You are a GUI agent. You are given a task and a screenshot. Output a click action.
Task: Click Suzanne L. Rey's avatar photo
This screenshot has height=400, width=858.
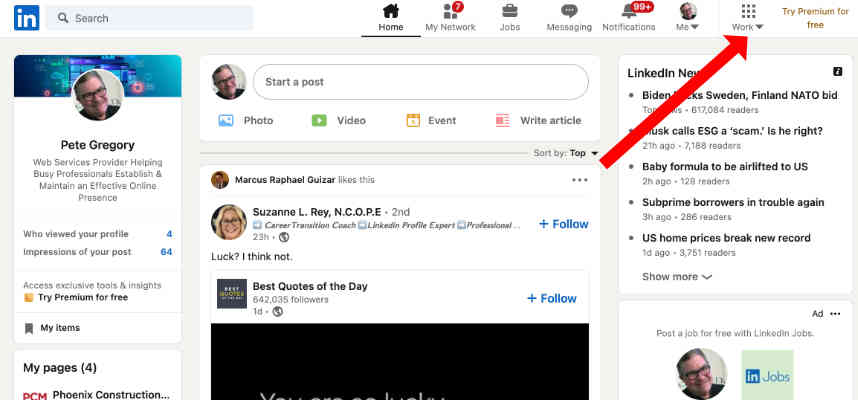[229, 222]
